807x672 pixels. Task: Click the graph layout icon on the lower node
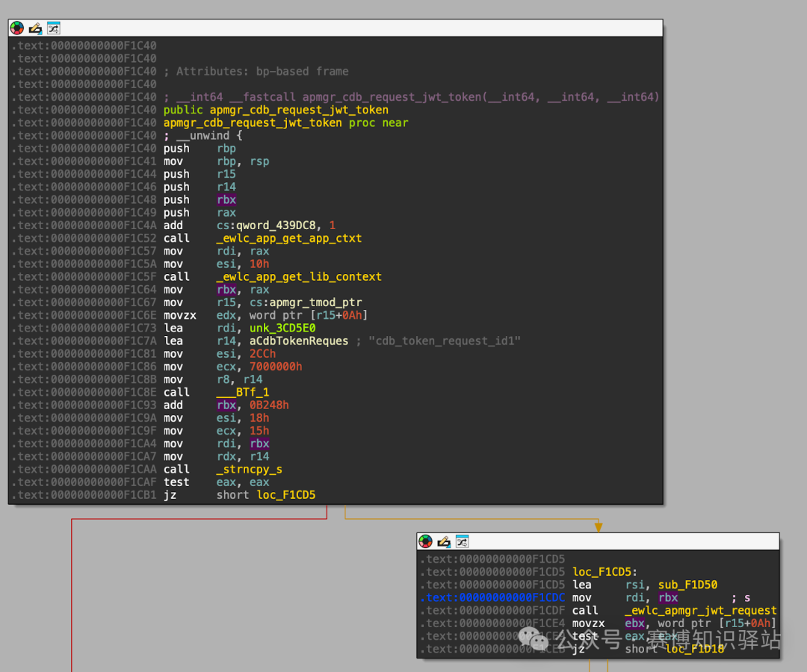[x=462, y=541]
